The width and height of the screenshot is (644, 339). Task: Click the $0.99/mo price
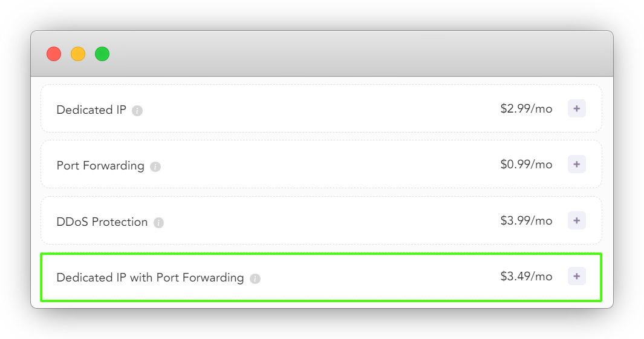526,164
